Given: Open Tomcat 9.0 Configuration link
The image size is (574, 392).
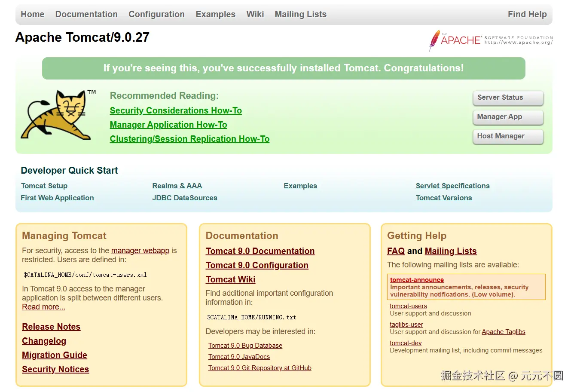Looking at the screenshot, I should pyautogui.click(x=257, y=265).
